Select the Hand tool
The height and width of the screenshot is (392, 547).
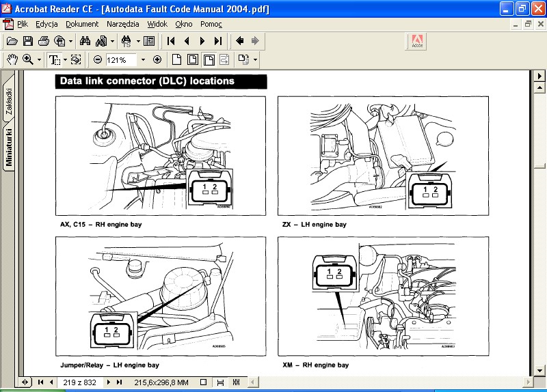coord(12,59)
